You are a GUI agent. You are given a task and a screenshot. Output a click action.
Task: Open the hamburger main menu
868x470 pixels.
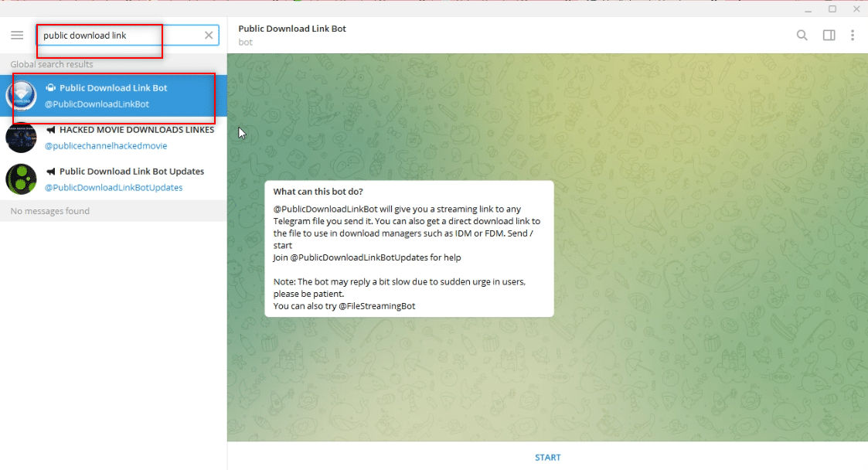point(17,36)
